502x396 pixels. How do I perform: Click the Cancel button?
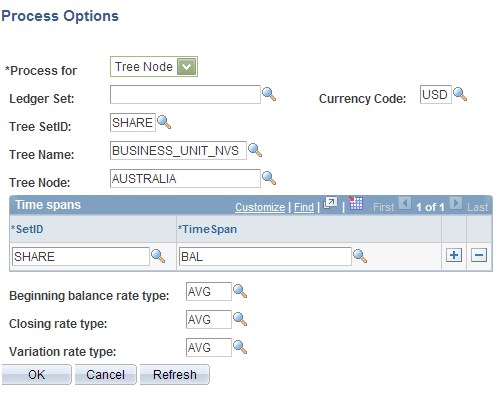(105, 375)
